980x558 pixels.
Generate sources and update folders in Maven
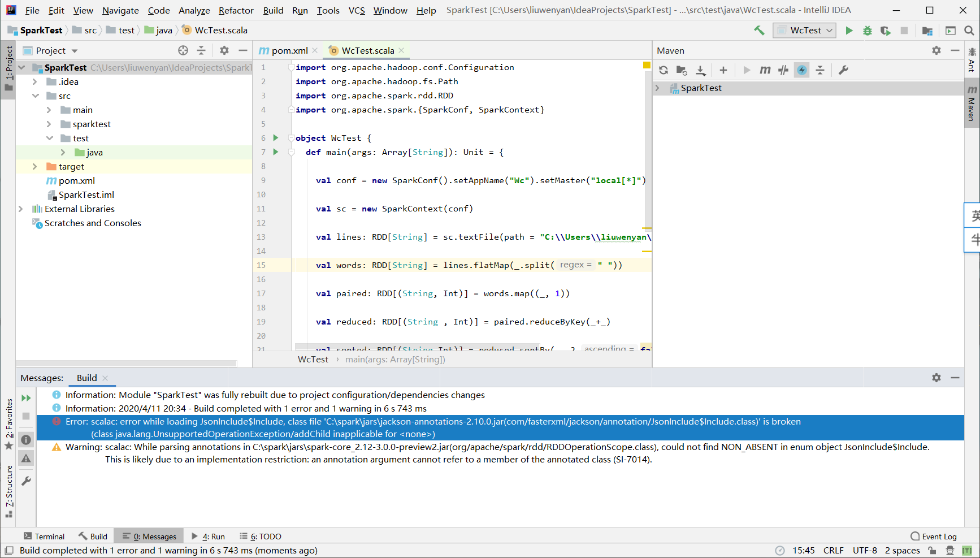[682, 70]
